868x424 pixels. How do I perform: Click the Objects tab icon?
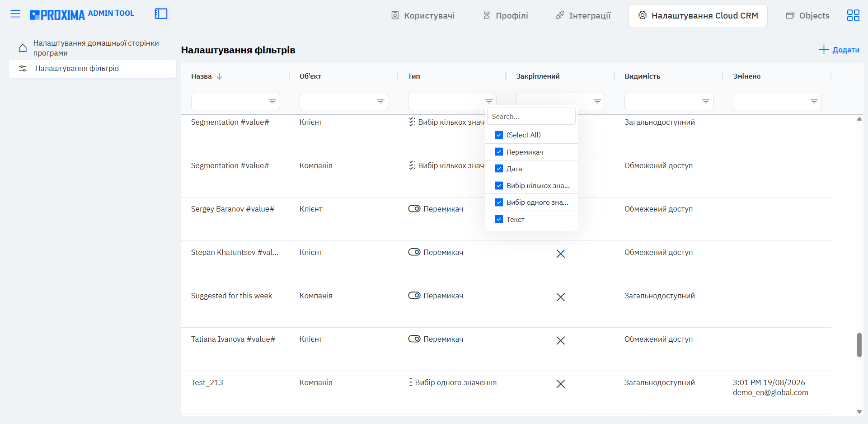pos(790,15)
